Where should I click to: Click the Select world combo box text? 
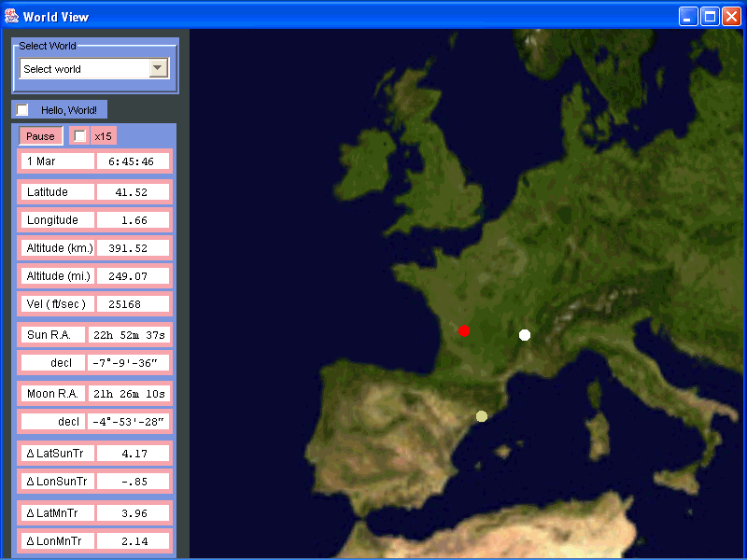point(84,69)
